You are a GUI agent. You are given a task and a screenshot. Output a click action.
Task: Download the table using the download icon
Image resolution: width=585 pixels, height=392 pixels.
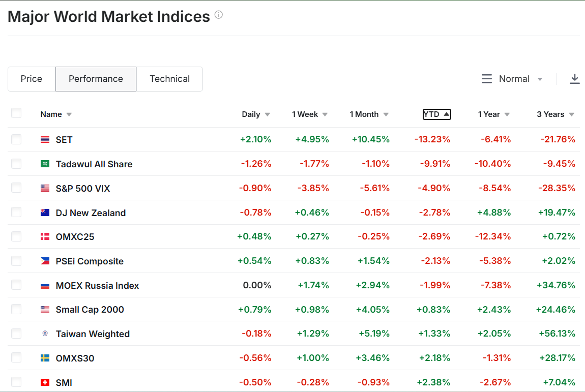(x=574, y=79)
